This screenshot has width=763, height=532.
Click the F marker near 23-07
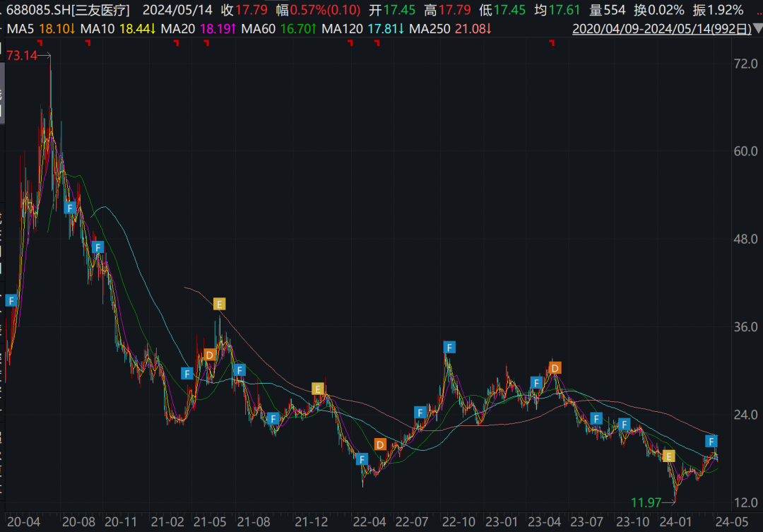(596, 418)
